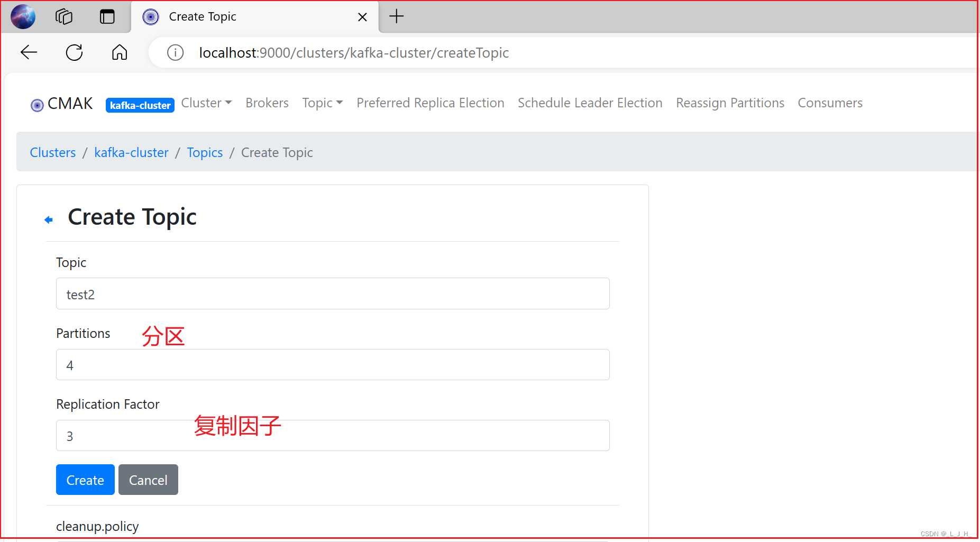The image size is (980, 542).
Task: Navigate to the Clusters breadcrumb link
Action: coord(52,152)
